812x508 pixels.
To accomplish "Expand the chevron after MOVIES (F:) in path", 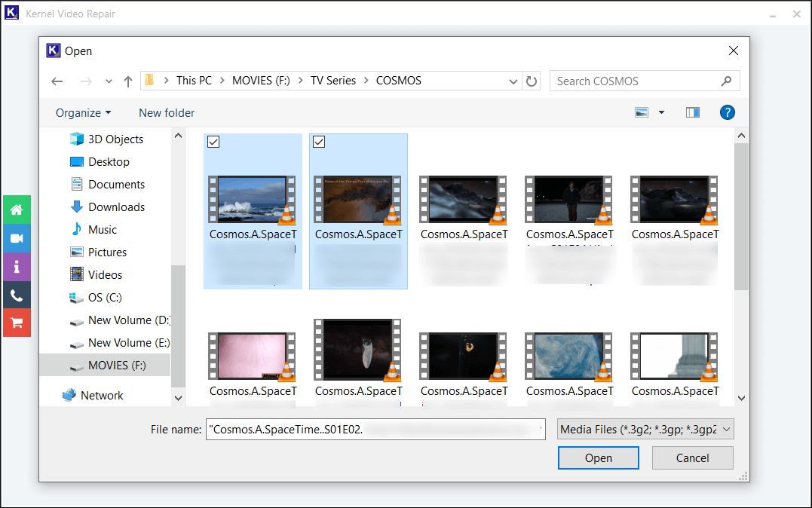I will (x=300, y=80).
